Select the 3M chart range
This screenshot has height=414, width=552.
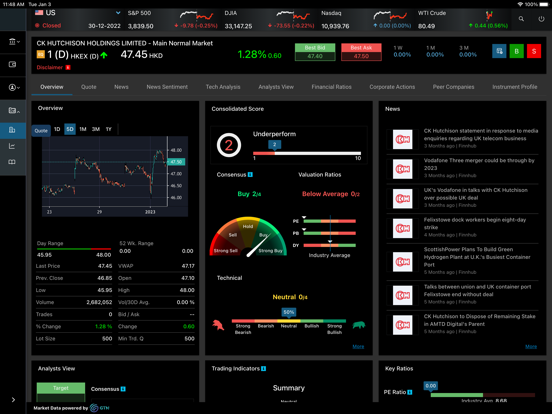pyautogui.click(x=96, y=129)
